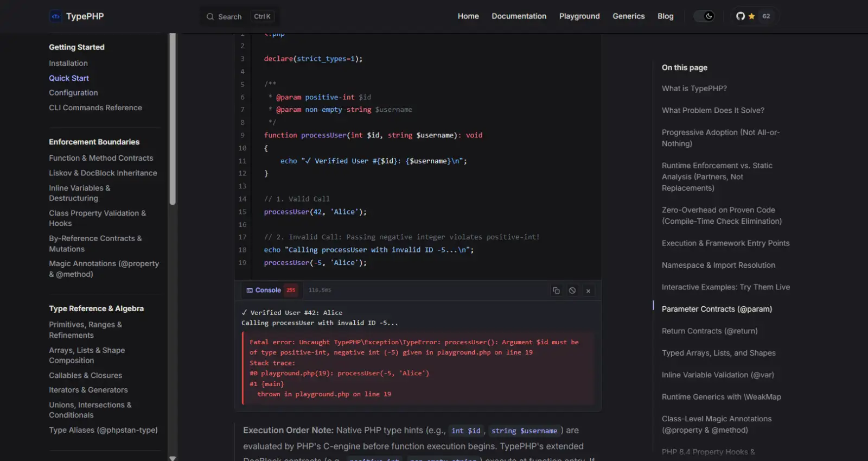The height and width of the screenshot is (461, 868).
Task: Go to Function & Method Contracts
Action: pyautogui.click(x=101, y=158)
